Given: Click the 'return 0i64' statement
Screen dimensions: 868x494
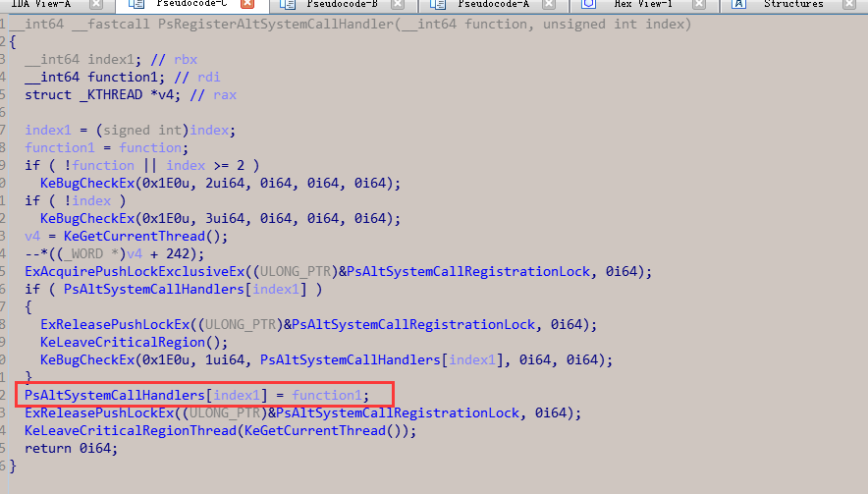Looking at the screenshot, I should 72,449.
